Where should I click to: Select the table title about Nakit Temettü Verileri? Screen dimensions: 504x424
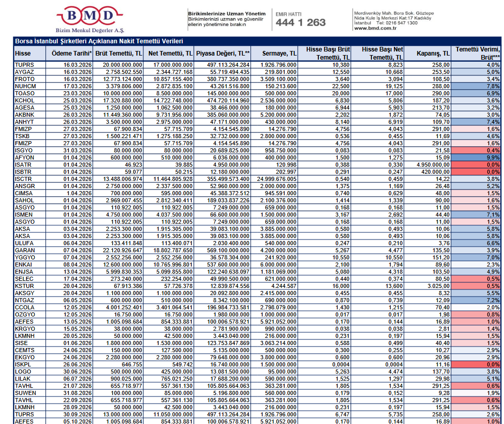click(99, 41)
